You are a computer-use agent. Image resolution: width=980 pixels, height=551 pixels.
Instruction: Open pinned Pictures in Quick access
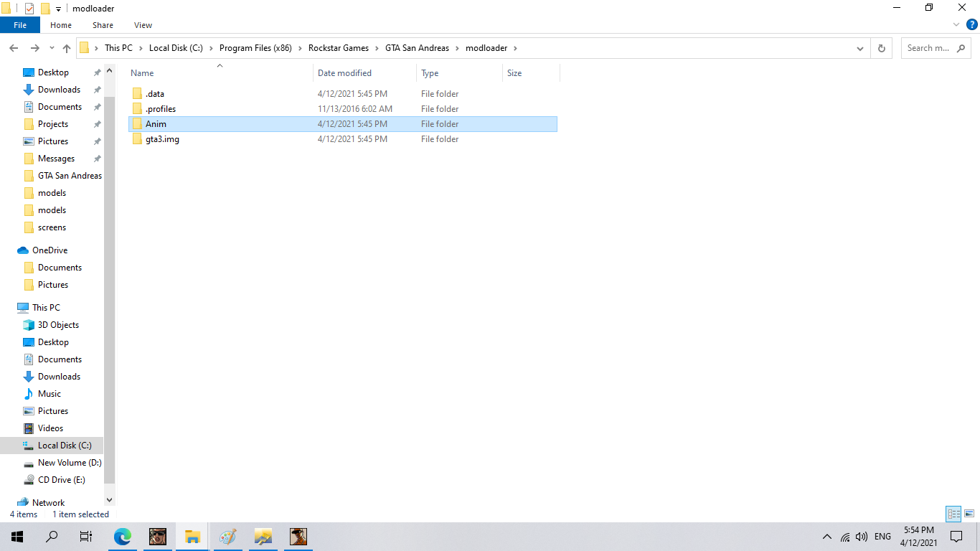point(53,141)
